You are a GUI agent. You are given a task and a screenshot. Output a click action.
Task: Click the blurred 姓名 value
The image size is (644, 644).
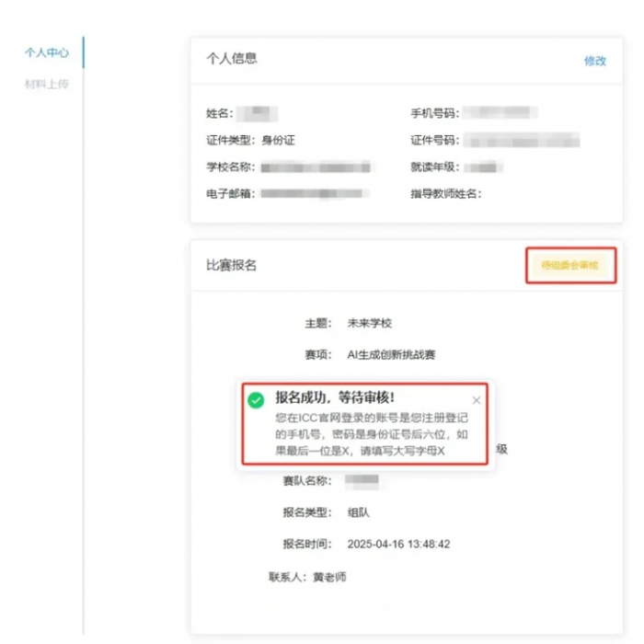(x=257, y=113)
